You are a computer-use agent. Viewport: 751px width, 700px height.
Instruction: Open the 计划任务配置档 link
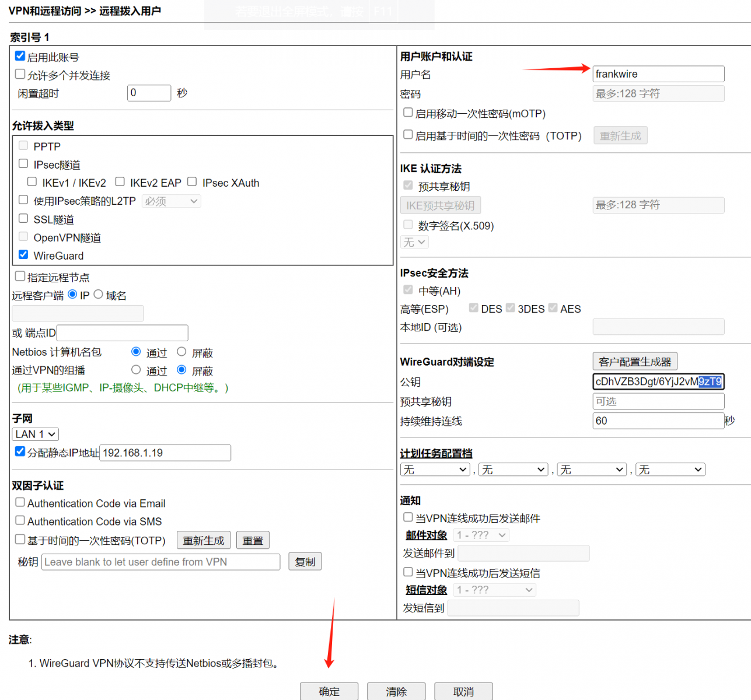[436, 453]
